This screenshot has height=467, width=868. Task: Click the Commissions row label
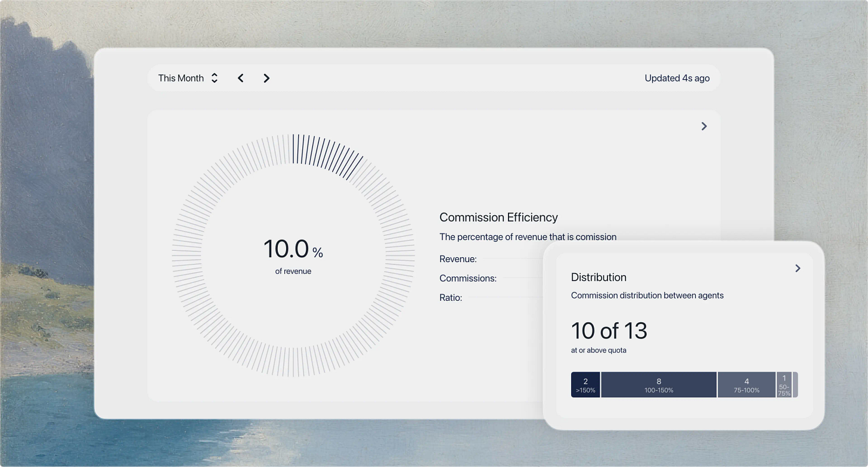click(468, 278)
